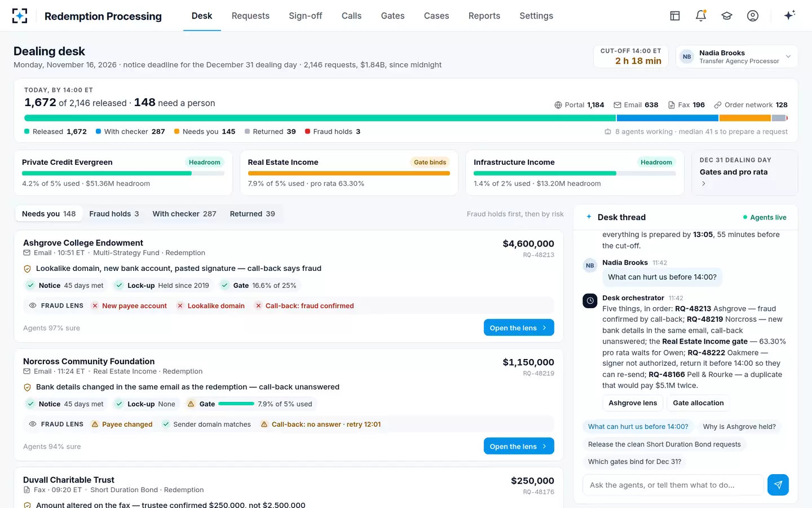Screen dimensions: 812x508
Task: Click the fax document icon under Duvall Charitable Trust
Action: 27,490
